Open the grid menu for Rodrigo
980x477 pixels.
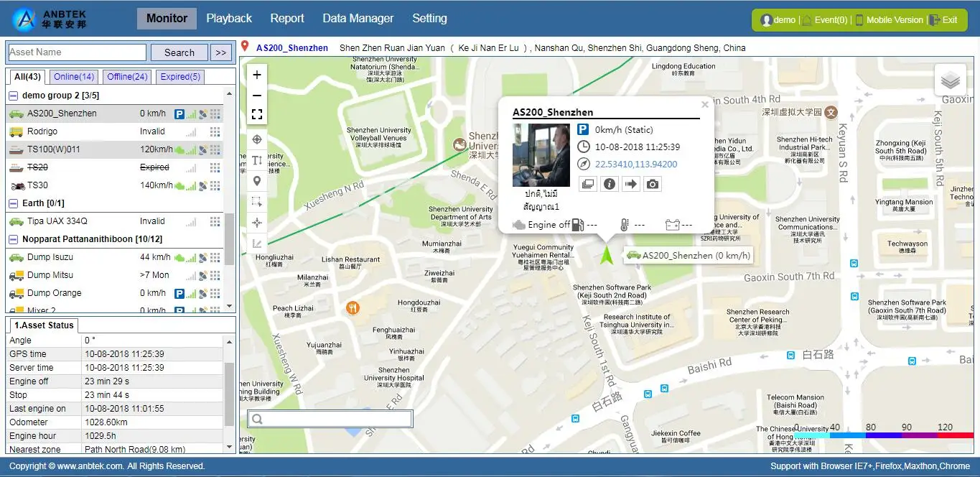[x=215, y=131]
